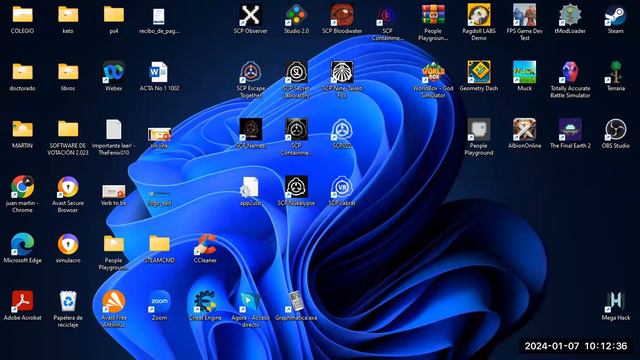Viewport: 640px width, 360px height.
Task: Open the People Playgroun... folder
Action: (113, 244)
